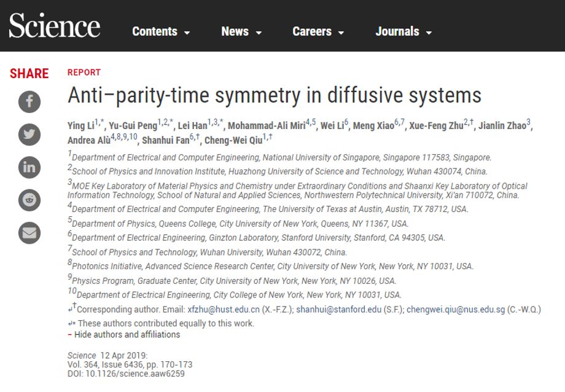
Task: Click author name Mohammad-Ali Miri
Action: [267, 125]
